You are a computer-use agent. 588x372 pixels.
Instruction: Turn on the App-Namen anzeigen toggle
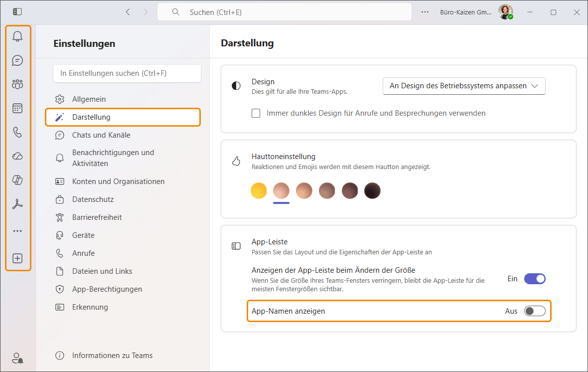535,311
